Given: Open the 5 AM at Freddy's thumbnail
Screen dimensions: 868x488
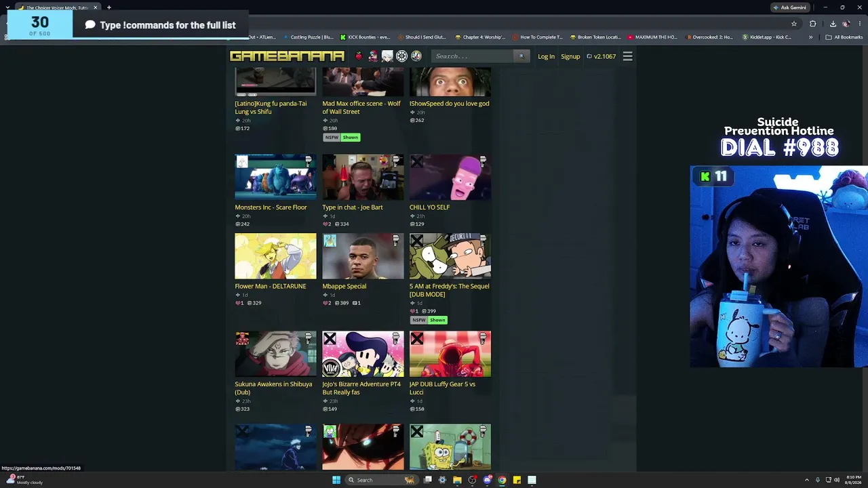Looking at the screenshot, I should [450, 256].
